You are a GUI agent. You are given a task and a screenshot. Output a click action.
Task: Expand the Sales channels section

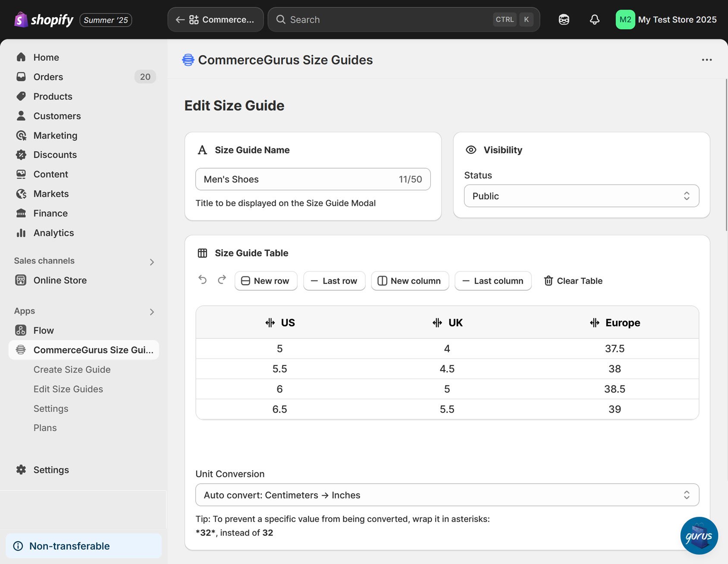click(152, 262)
